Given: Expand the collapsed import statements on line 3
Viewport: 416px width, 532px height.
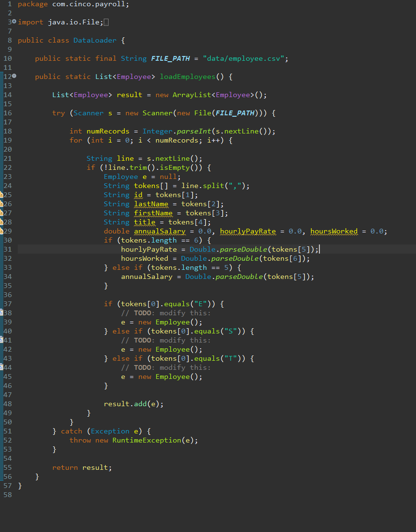Looking at the screenshot, I should (14, 22).
